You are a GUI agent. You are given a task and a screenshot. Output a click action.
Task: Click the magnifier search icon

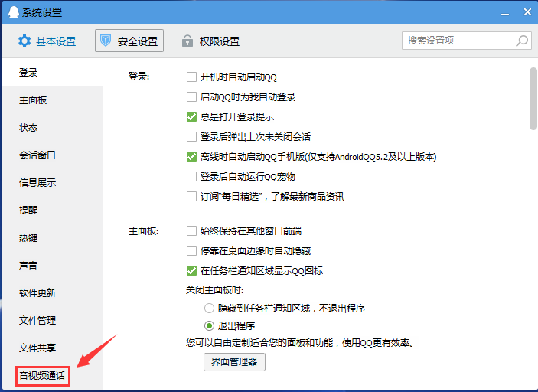coord(522,41)
